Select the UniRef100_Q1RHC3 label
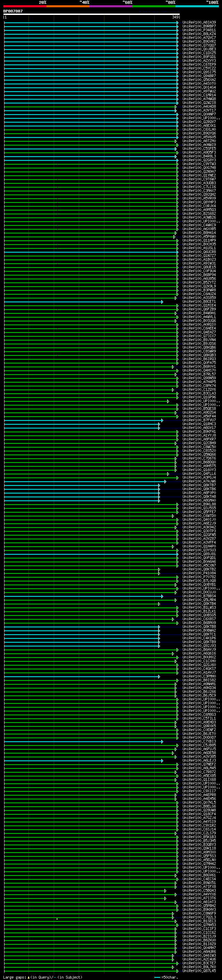222x980 pixels. [199, 424]
